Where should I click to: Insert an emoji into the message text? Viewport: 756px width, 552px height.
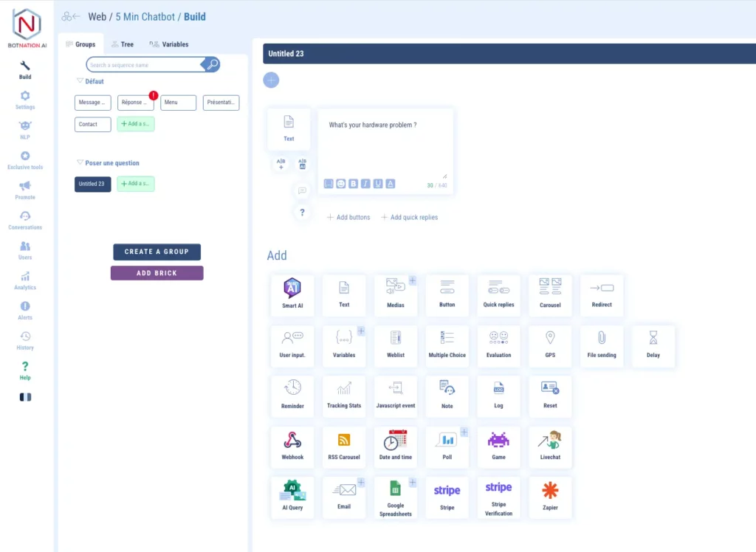coord(342,183)
